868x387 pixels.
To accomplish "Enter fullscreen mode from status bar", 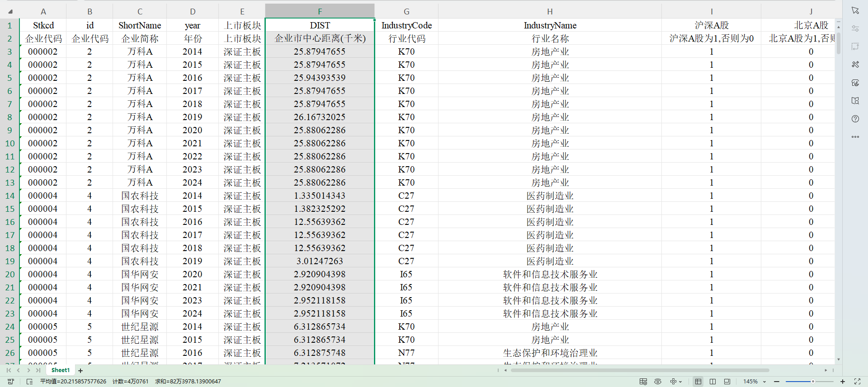I will point(857,382).
